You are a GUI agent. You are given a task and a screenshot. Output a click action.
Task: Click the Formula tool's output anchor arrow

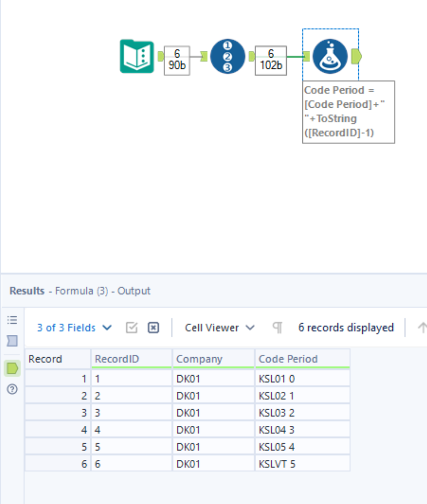[356, 56]
